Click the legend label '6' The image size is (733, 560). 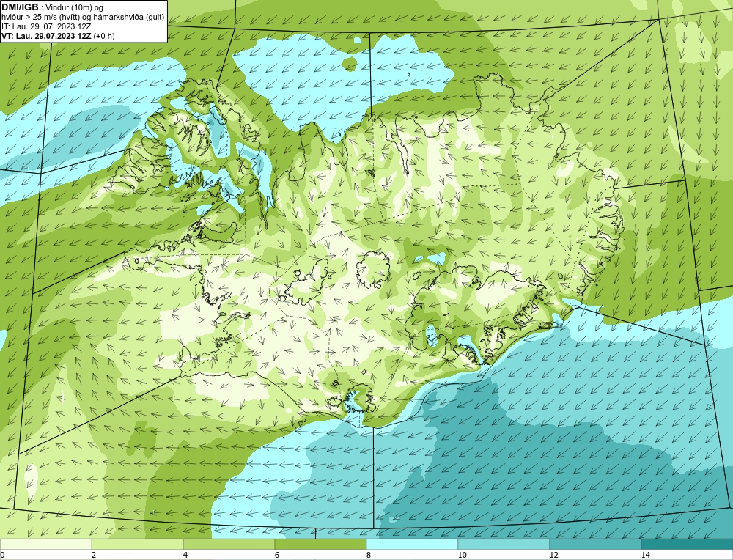tap(277, 555)
